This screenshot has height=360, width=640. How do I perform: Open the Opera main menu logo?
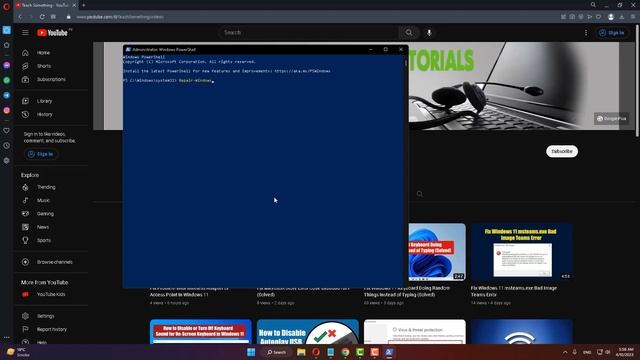[x=6, y=6]
